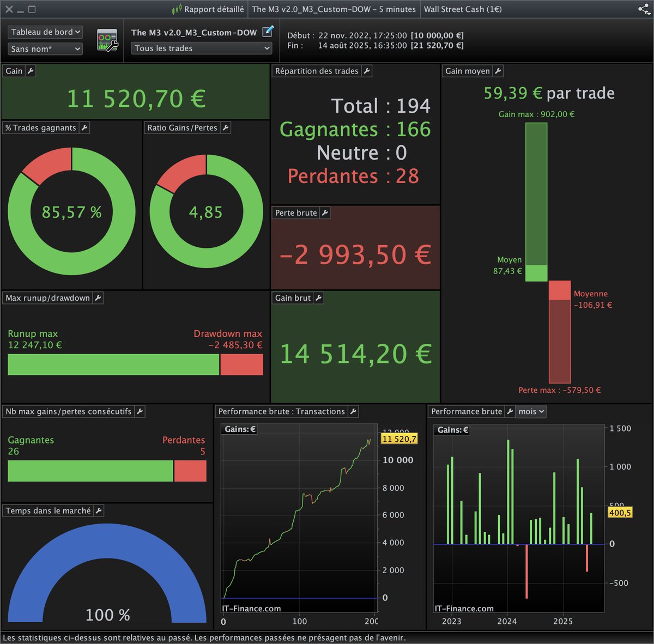
Task: Click the Moyen 87,43 € label
Action: tap(508, 265)
